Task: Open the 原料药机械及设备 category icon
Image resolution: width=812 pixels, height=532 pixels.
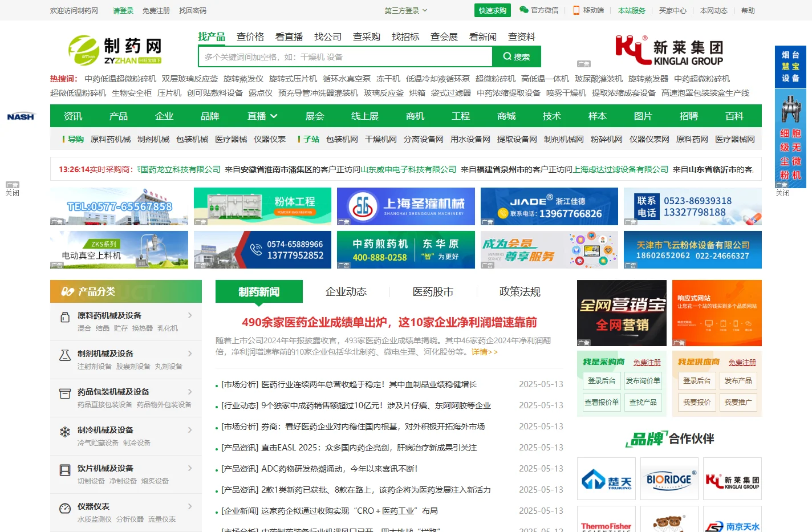Action: point(66,316)
